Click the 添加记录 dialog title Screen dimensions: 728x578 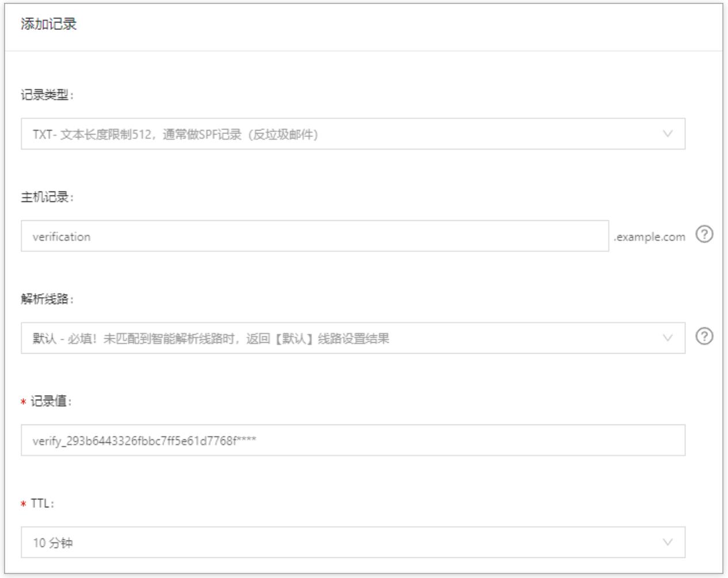pyautogui.click(x=48, y=24)
